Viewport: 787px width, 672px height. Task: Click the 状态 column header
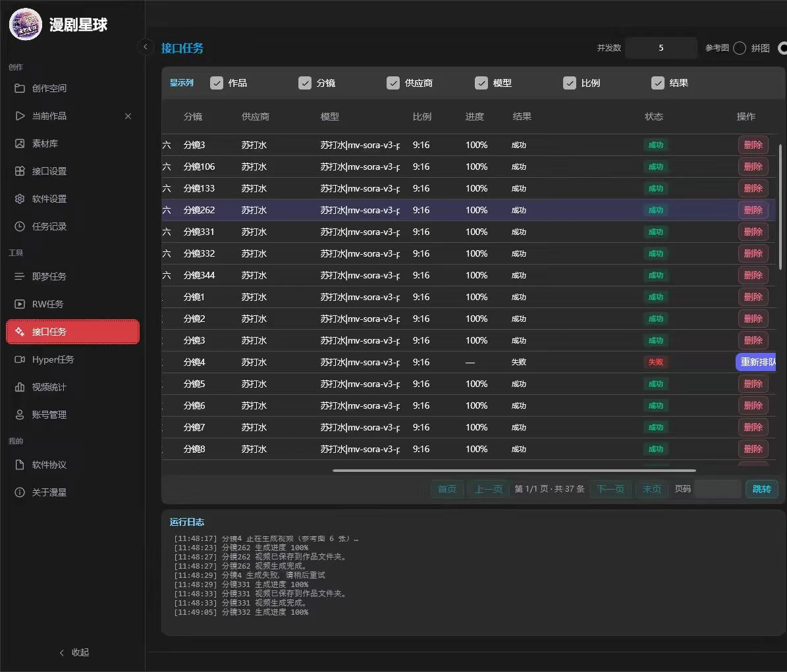(653, 116)
